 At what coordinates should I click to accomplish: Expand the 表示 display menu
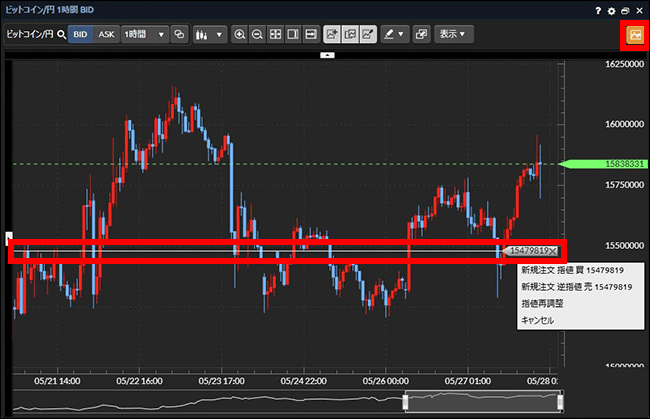(455, 34)
